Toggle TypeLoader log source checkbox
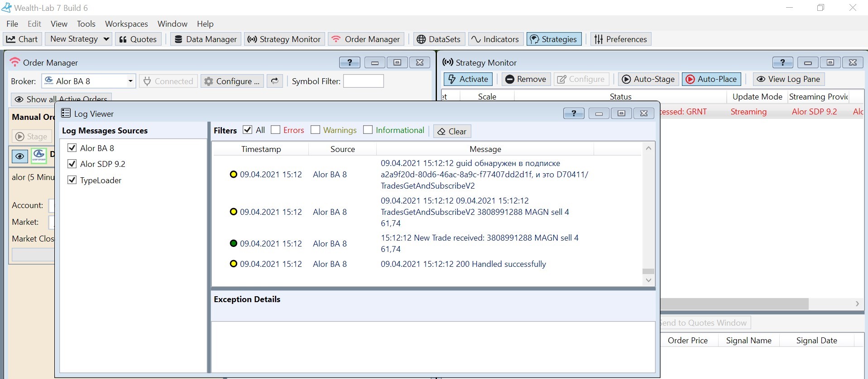Screen dimensions: 868x379 click(x=72, y=180)
